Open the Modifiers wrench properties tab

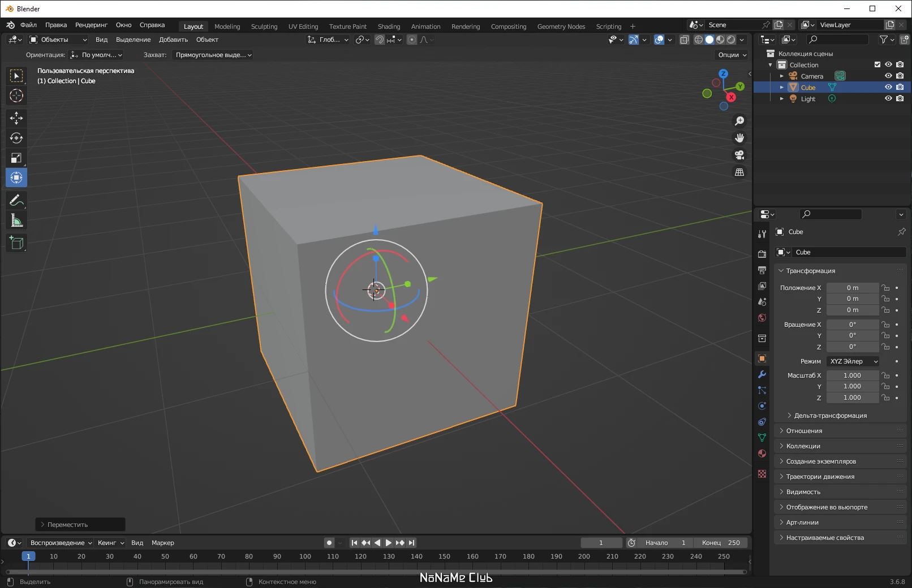point(762,374)
